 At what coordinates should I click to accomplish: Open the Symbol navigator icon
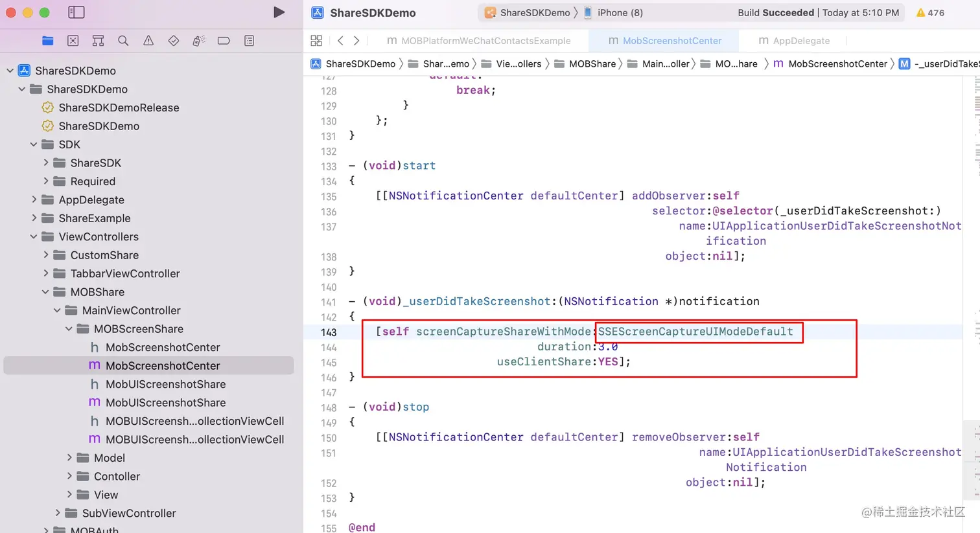coord(98,41)
